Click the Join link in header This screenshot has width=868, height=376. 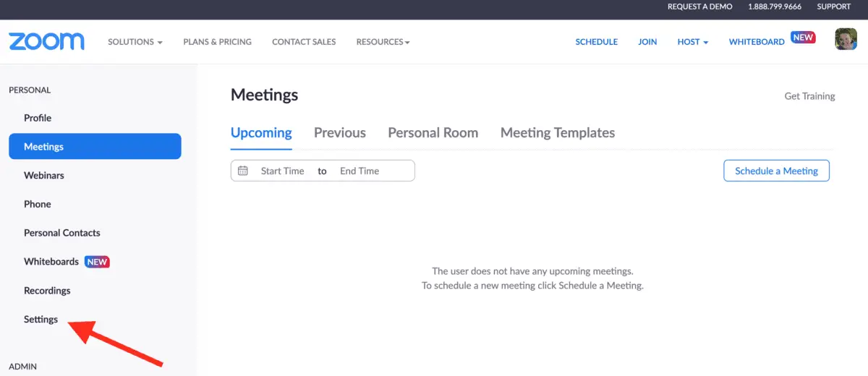tap(647, 42)
